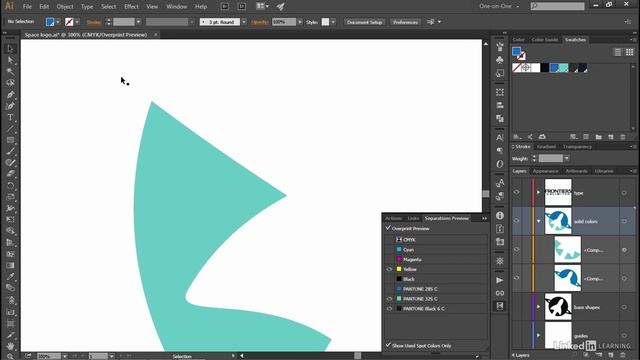Image resolution: width=640 pixels, height=360 pixels.
Task: Switch to the Appearance tab
Action: (545, 171)
